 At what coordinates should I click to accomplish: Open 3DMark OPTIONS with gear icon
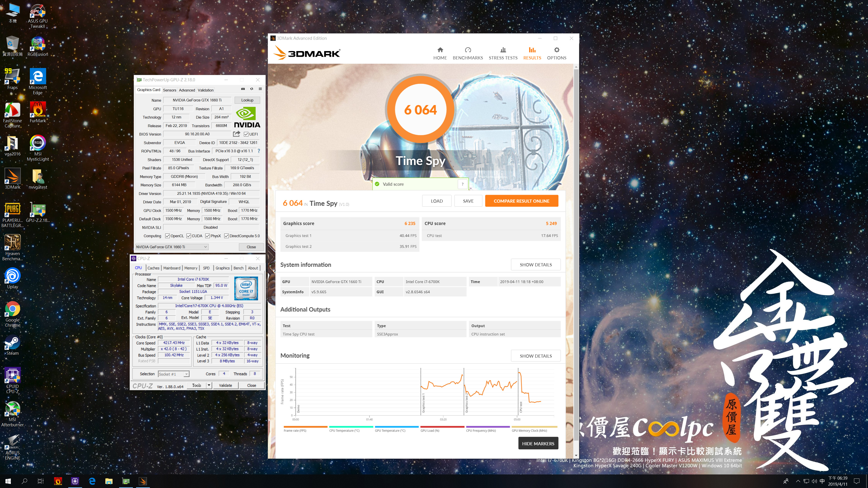pyautogui.click(x=557, y=54)
